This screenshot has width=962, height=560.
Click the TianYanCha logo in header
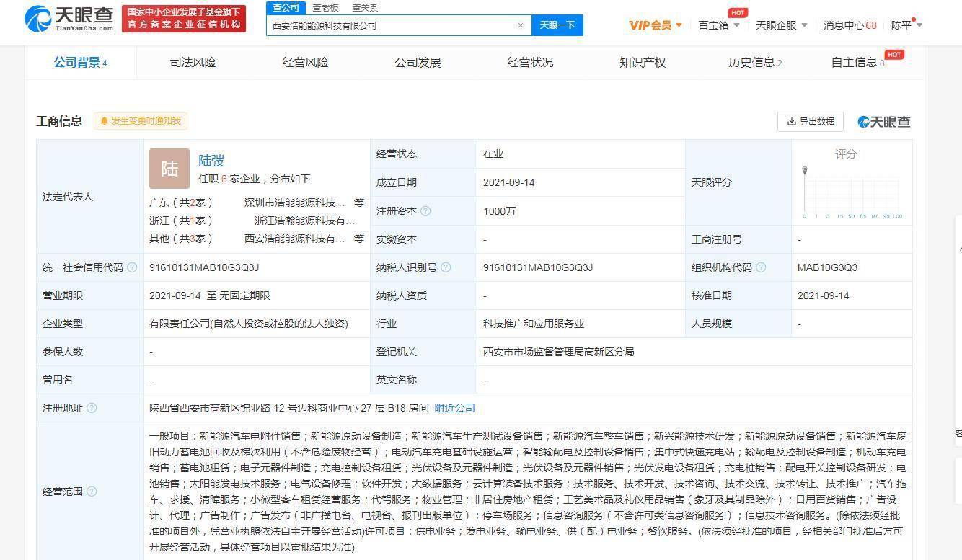click(69, 18)
